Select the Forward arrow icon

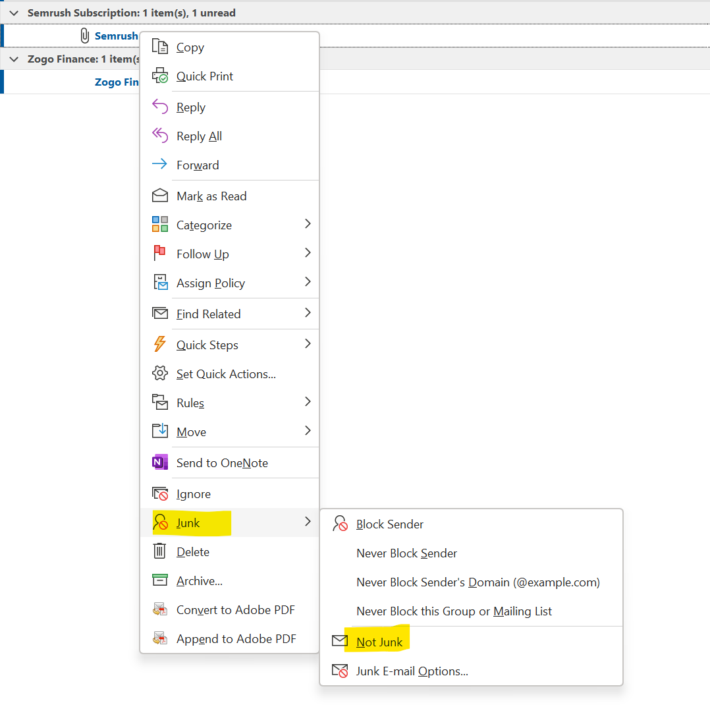click(159, 165)
